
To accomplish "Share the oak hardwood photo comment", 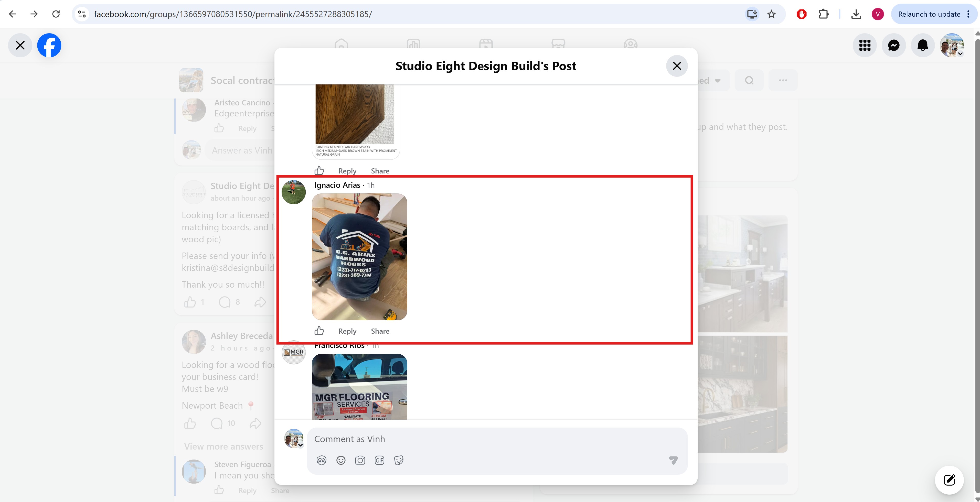I will tap(380, 171).
